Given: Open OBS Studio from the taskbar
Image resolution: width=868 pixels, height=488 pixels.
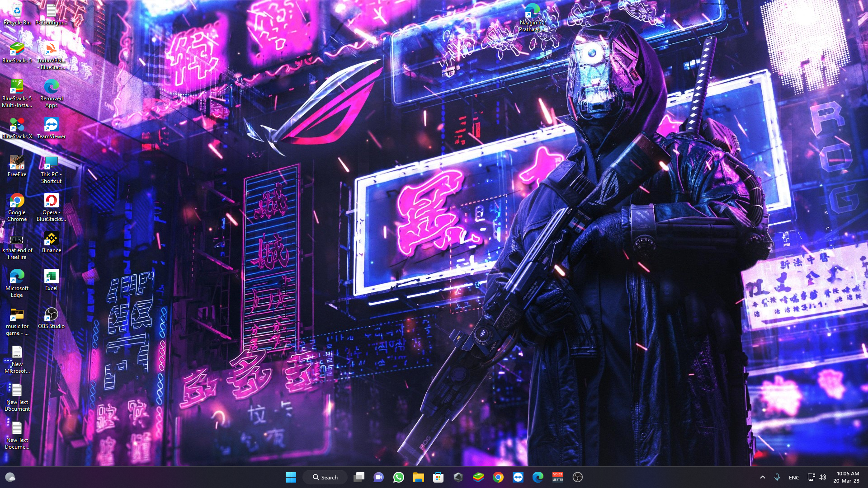Looking at the screenshot, I should tap(577, 477).
